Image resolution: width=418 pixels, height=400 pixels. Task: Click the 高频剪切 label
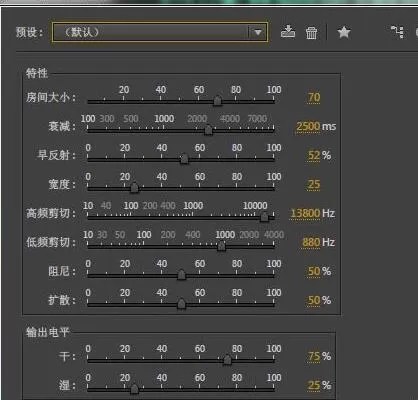(x=51, y=213)
